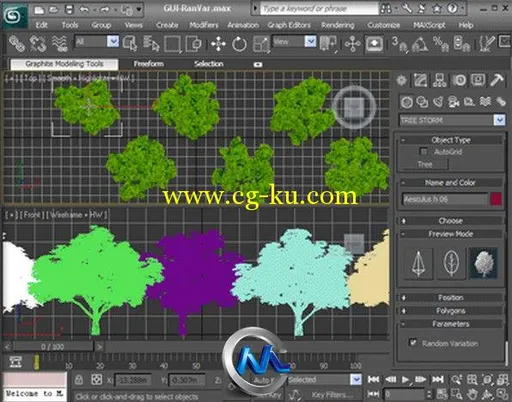Select the full tree preview mode thumbnail
The image size is (512, 402).
click(x=483, y=263)
